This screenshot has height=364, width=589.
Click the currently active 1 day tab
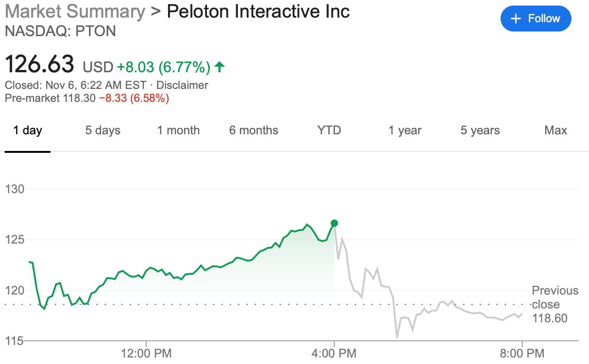pos(28,131)
